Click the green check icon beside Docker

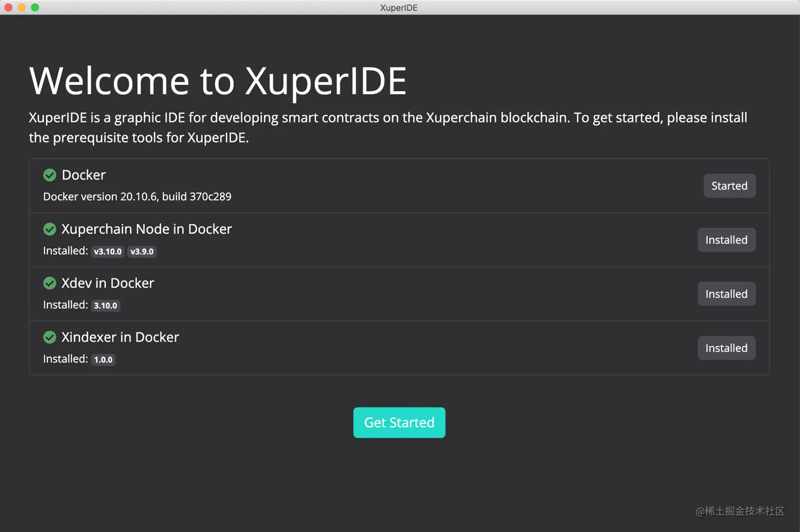(50, 175)
